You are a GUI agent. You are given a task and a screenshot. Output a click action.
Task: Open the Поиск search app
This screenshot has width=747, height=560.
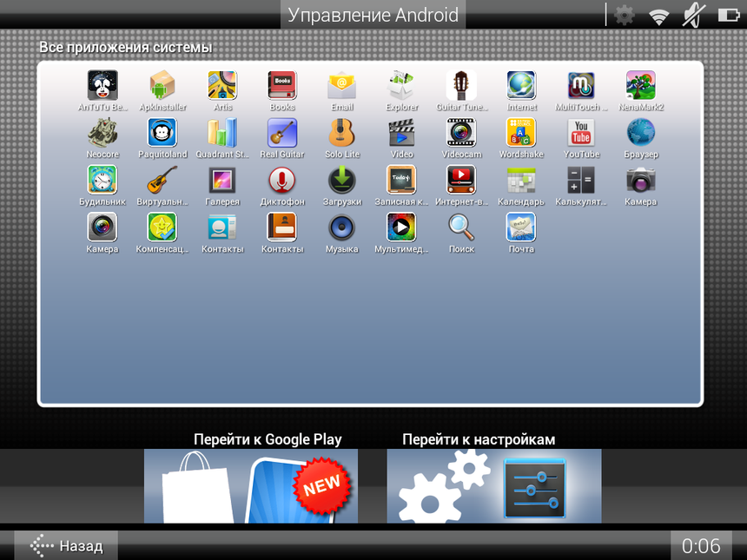coord(461,227)
